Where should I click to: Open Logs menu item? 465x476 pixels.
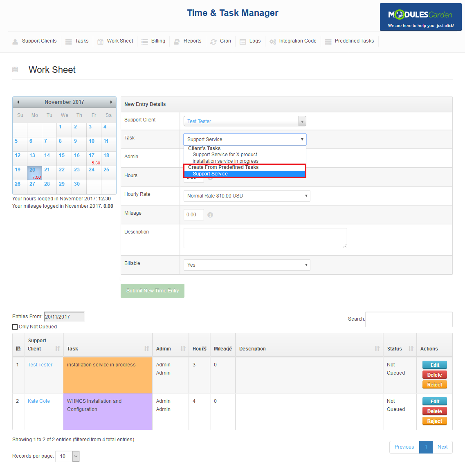tap(255, 41)
